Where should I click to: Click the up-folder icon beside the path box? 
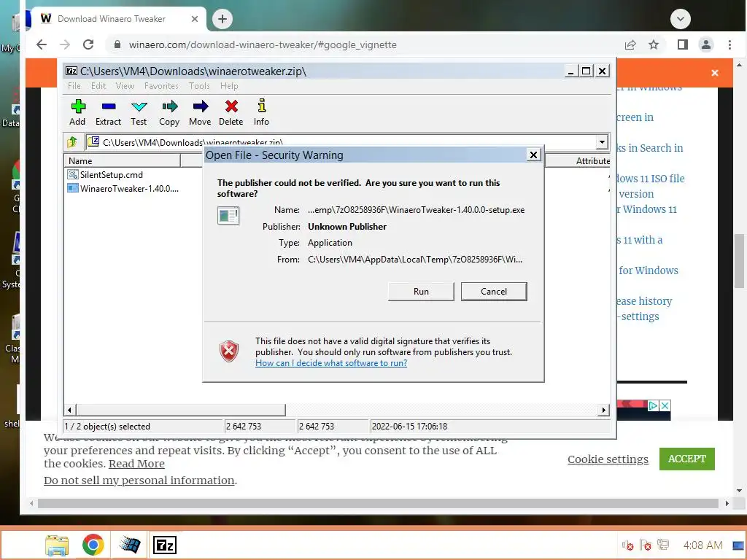coord(72,142)
